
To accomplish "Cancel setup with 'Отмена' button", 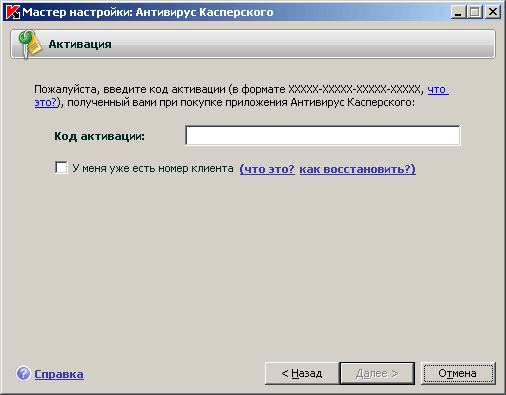I will 458,373.
